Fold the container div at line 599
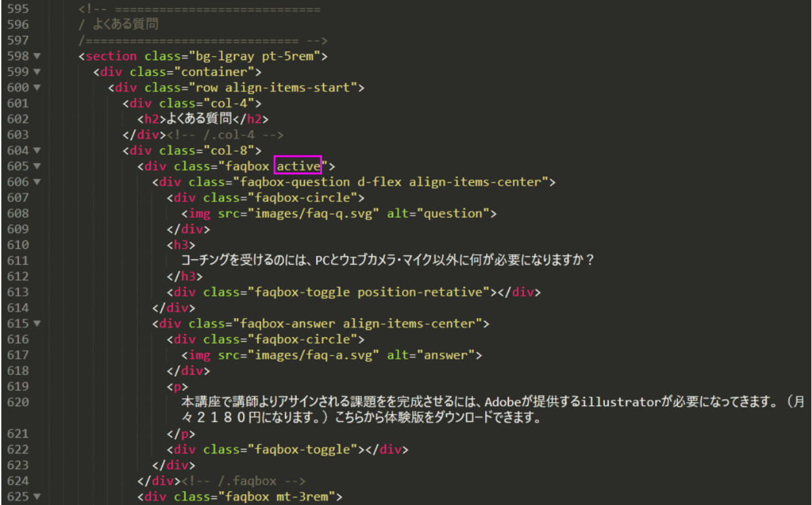The image size is (812, 505). 37,72
